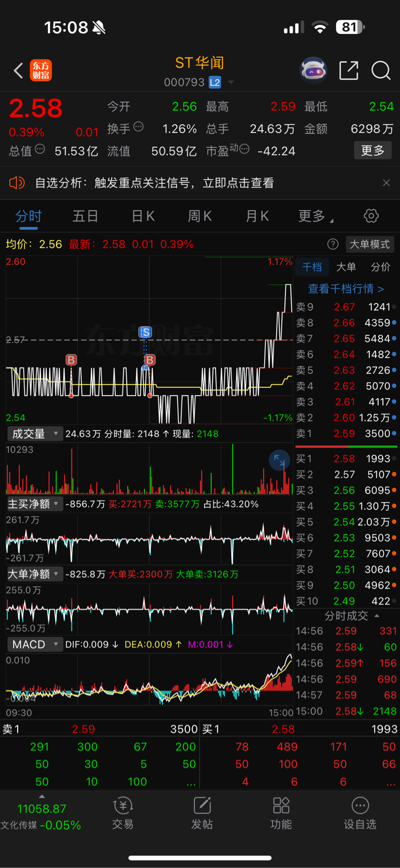Screen dimensions: 400x868
Task: Expand stock code dropdown triangle
Action: [x=231, y=82]
